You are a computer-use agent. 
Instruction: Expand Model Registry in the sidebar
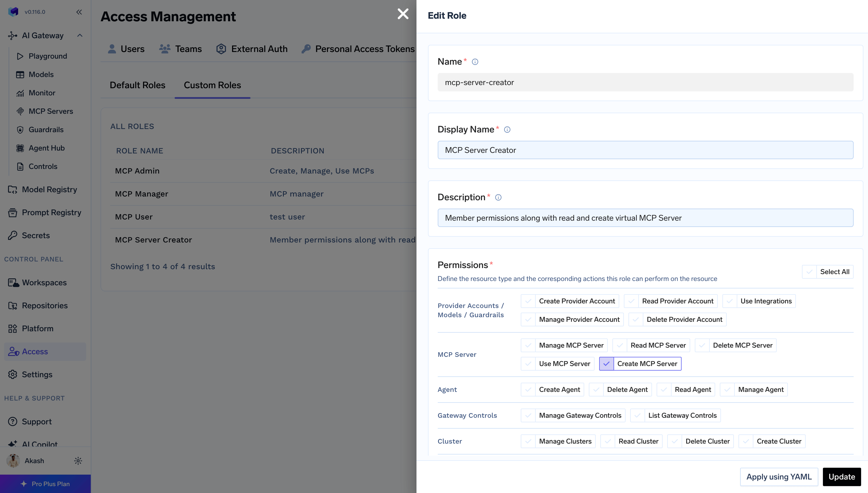[49, 190]
